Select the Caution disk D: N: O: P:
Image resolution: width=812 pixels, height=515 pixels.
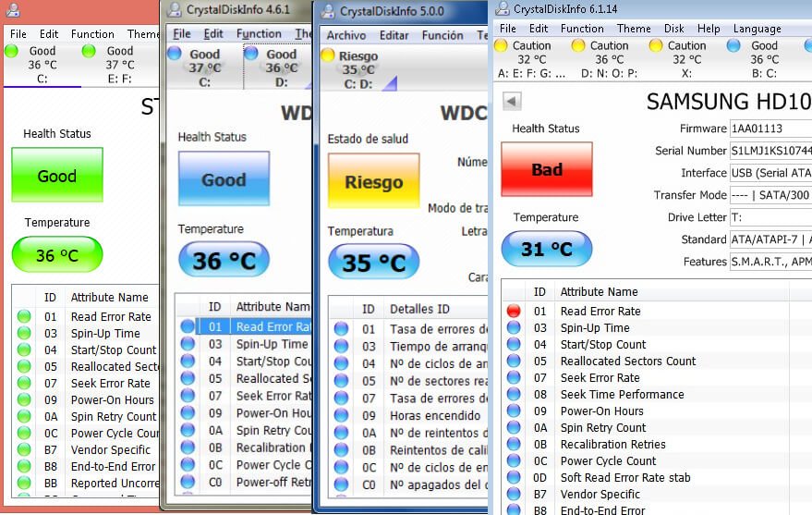coord(609,59)
